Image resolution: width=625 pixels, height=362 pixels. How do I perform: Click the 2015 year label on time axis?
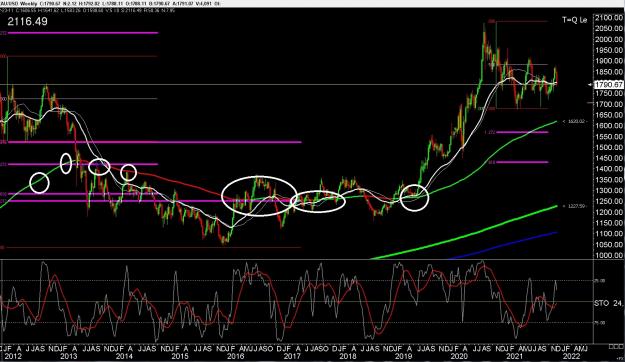coord(180,356)
